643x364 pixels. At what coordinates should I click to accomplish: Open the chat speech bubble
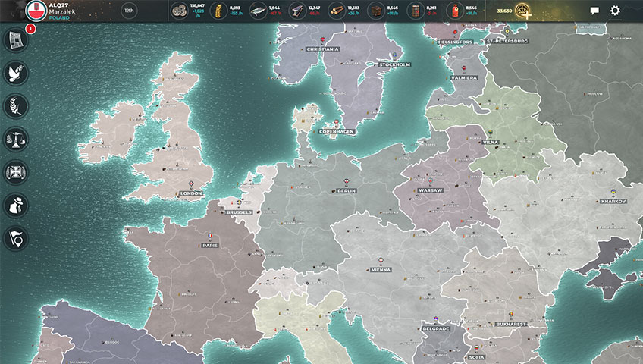(594, 11)
